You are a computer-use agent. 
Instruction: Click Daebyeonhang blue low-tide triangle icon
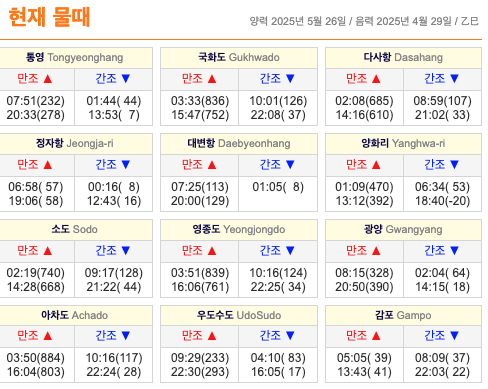(x=290, y=165)
